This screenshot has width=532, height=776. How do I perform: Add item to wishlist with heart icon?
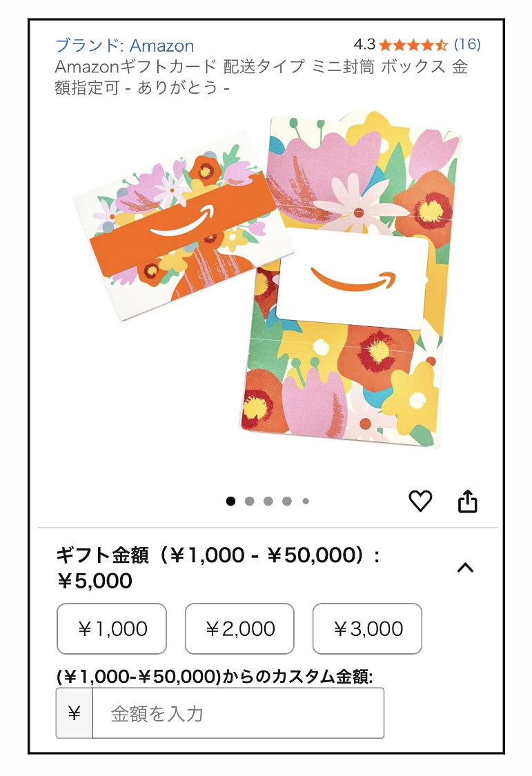pyautogui.click(x=420, y=501)
